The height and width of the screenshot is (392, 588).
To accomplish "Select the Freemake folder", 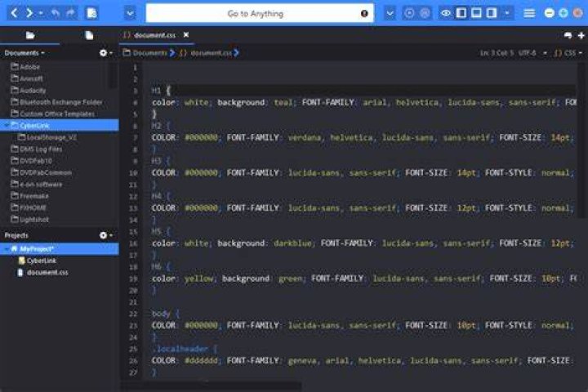I will [x=30, y=196].
